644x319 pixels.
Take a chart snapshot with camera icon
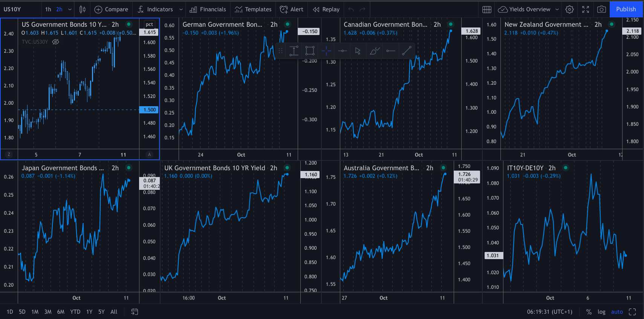click(602, 9)
